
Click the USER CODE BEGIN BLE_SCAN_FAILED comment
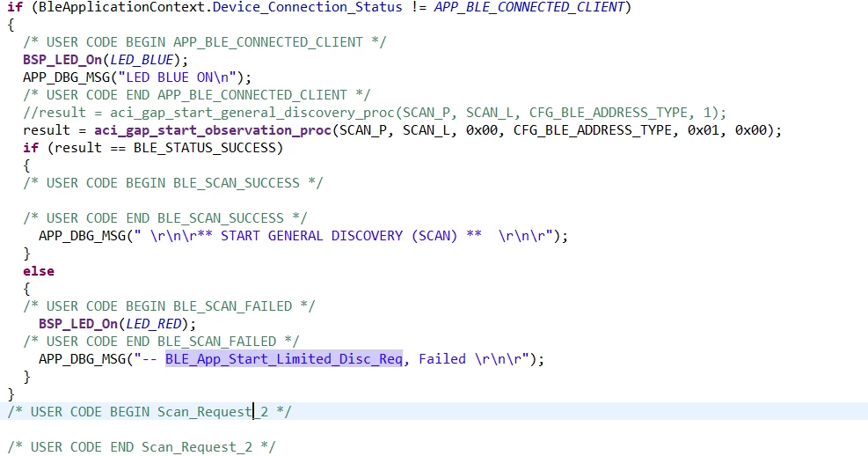(169, 306)
